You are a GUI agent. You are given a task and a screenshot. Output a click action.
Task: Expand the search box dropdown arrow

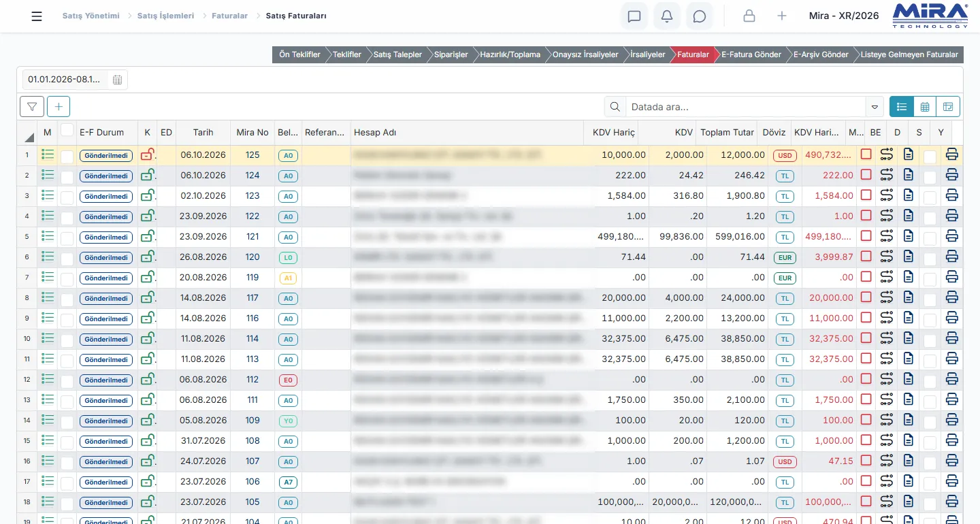pos(874,107)
